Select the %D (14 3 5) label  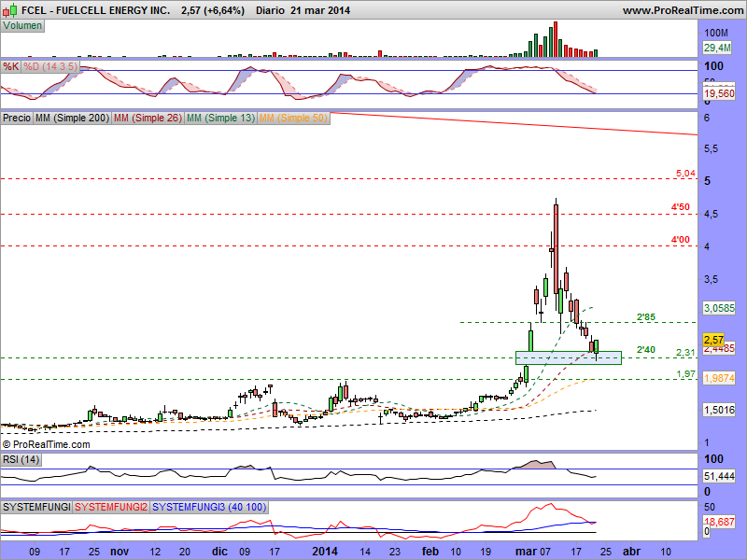[50, 66]
